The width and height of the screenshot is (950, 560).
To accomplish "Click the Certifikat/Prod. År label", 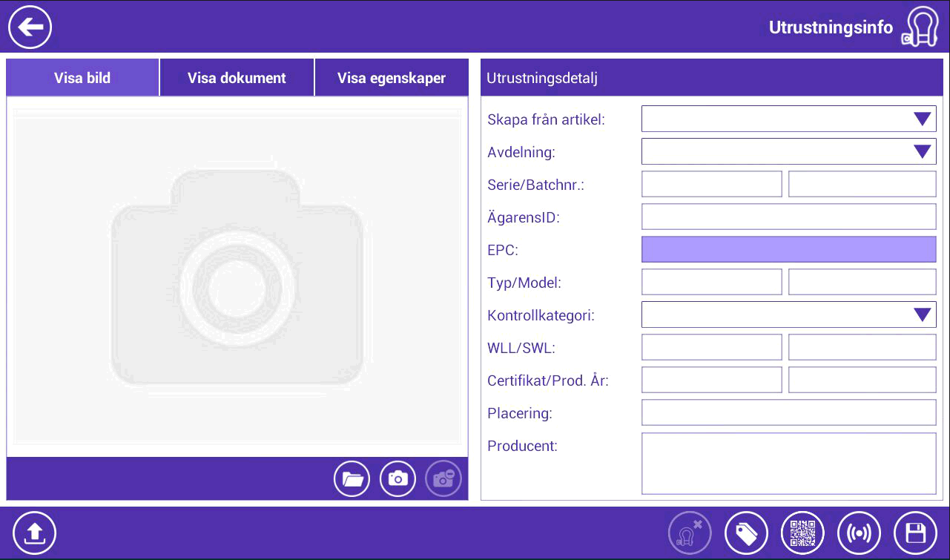I will [x=547, y=381].
